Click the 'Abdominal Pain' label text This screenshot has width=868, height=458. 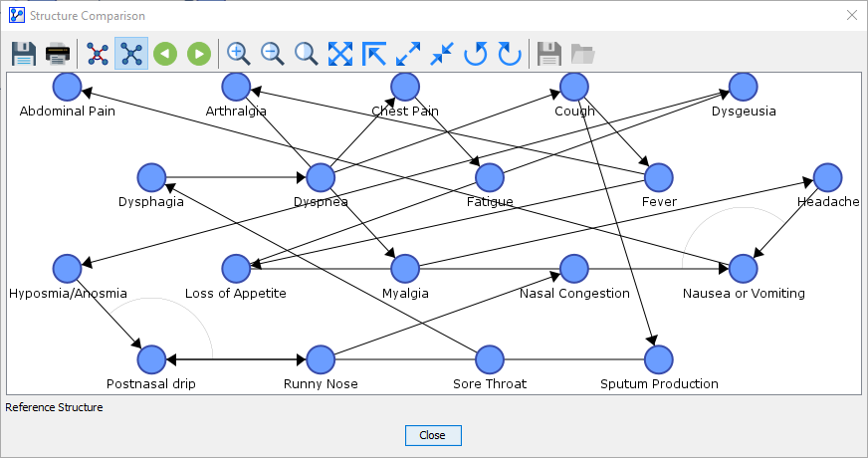coord(68,112)
